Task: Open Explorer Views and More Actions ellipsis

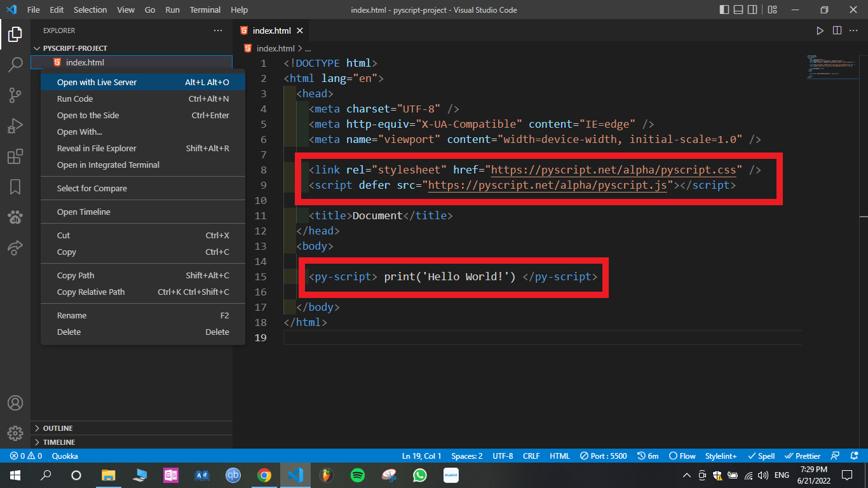Action: click(218, 30)
